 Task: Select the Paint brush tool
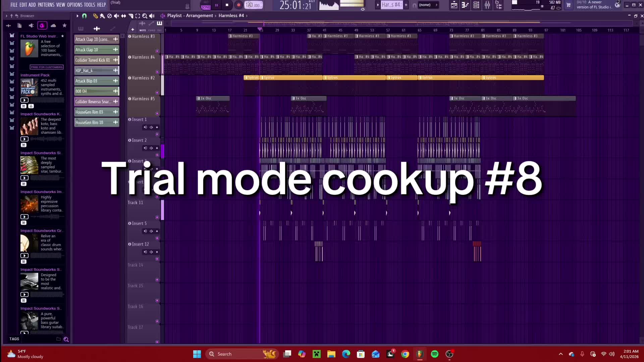pos(102,16)
